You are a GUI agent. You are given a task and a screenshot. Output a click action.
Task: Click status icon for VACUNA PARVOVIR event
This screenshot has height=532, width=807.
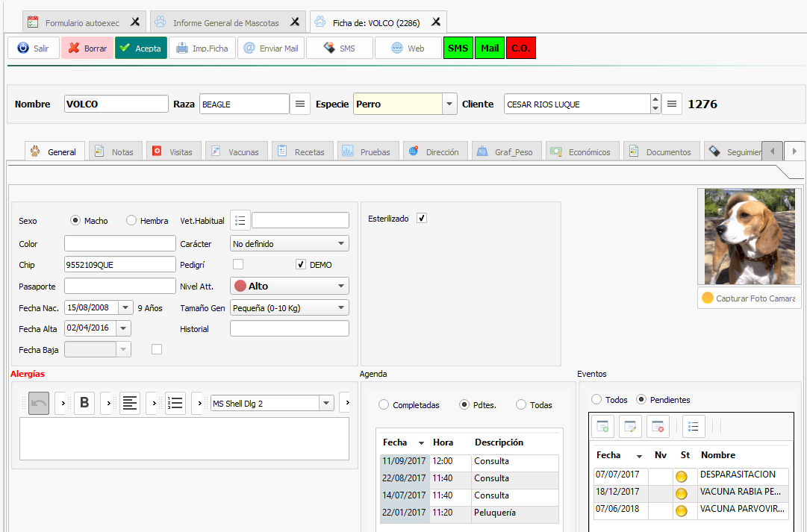coord(682,511)
